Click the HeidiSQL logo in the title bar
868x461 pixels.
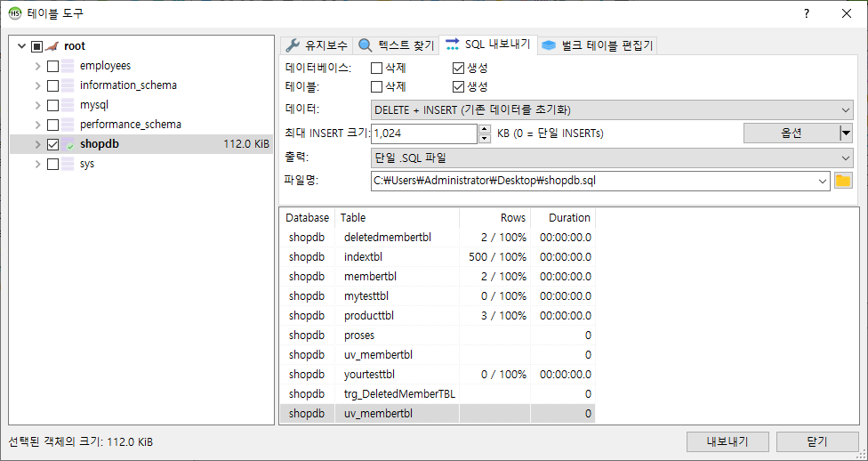point(16,14)
